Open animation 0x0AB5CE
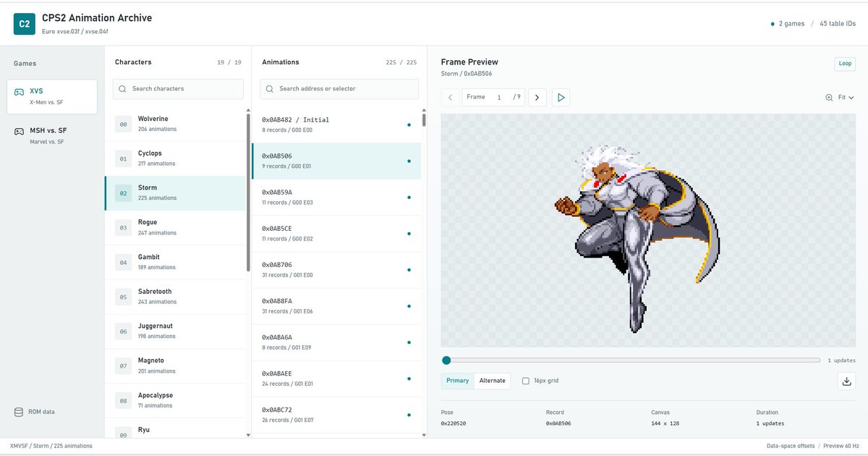Screen dimensions: 868x456 coord(336,233)
